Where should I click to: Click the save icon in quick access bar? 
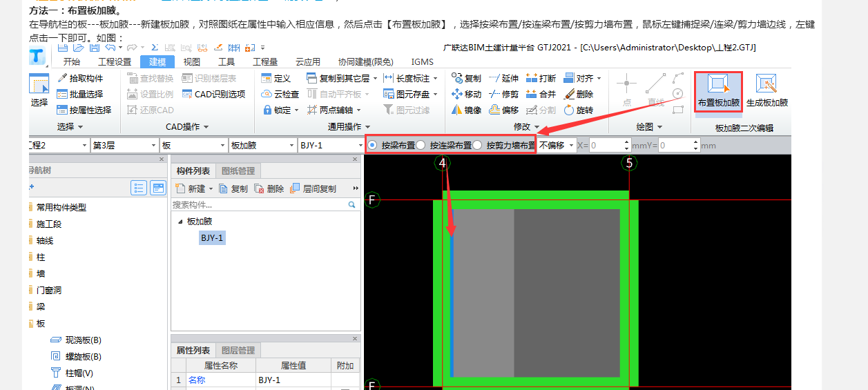[x=94, y=48]
